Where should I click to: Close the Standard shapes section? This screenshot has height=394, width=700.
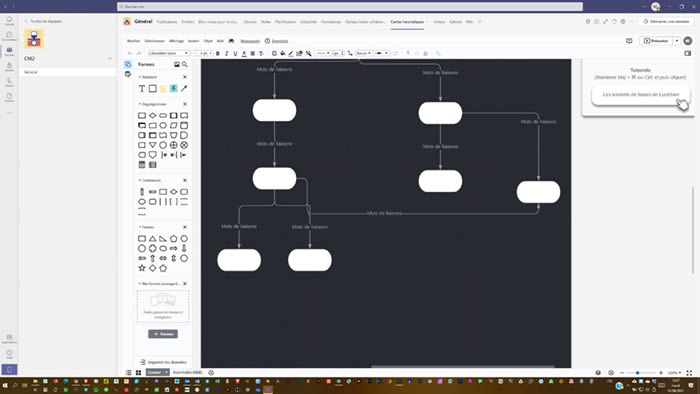pyautogui.click(x=185, y=77)
